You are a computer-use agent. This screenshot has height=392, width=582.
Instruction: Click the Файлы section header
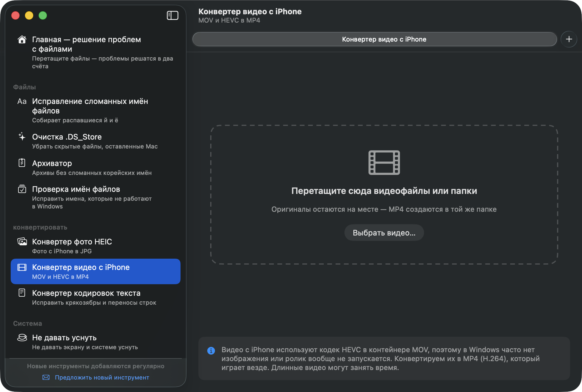[24, 87]
